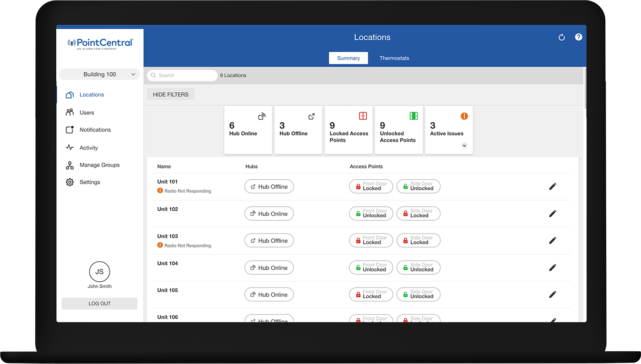
Task: Filter by the 6 Hub Online card
Action: pos(248,130)
